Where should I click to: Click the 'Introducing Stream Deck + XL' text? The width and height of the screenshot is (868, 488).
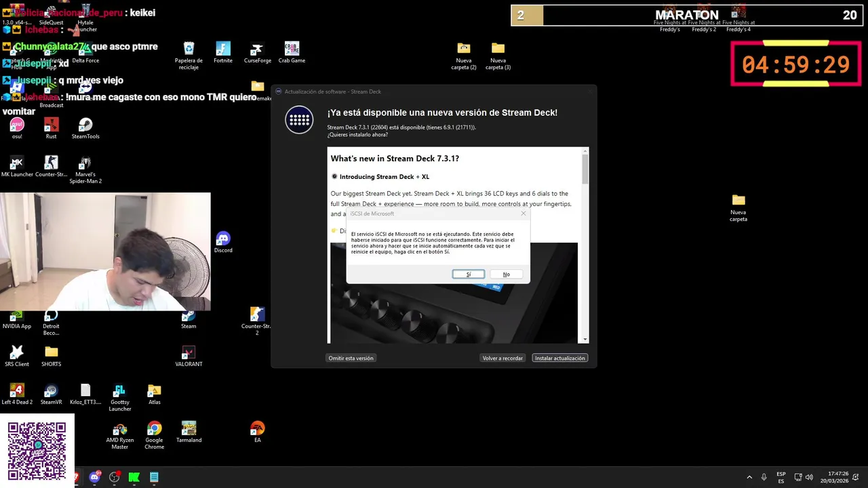[384, 177]
